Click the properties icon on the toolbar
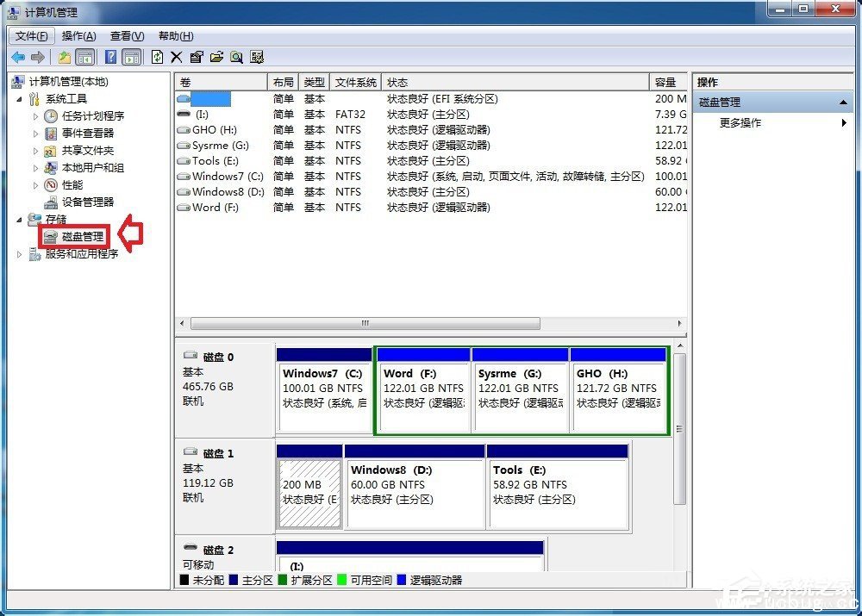The image size is (862, 616). 196,57
